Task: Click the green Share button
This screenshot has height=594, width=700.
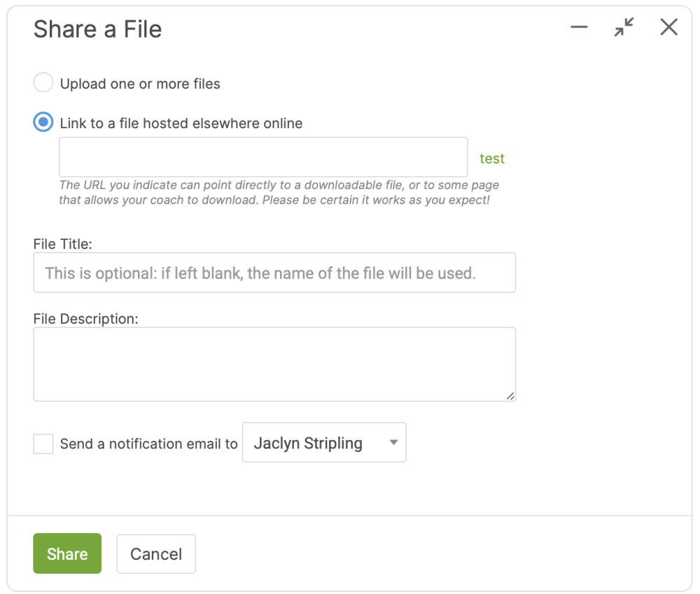Action: (67, 553)
